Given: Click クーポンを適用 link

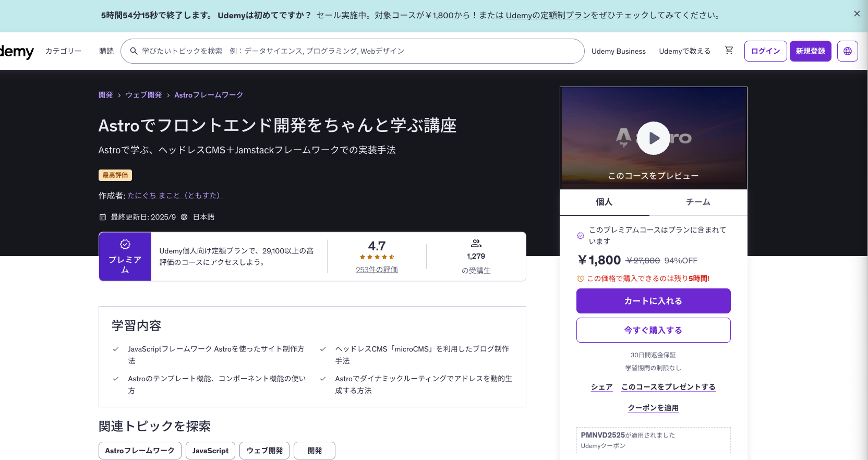Looking at the screenshot, I should [653, 408].
